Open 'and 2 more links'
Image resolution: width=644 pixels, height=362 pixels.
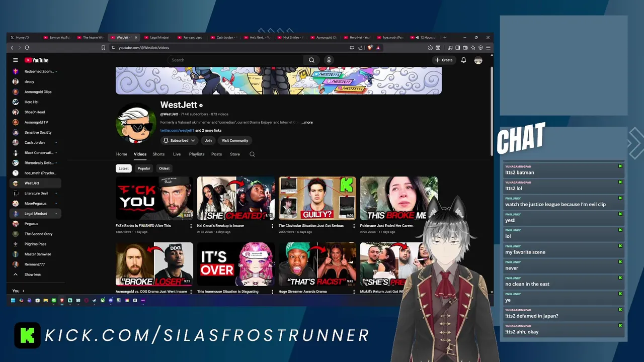pyautogui.click(x=208, y=131)
